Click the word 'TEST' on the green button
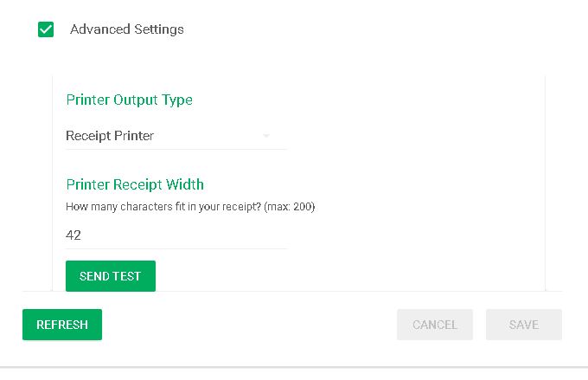 click(x=126, y=276)
